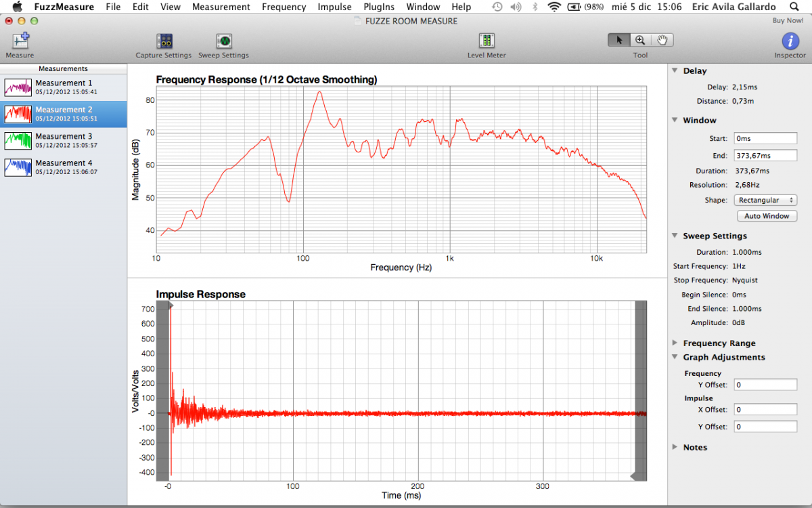The width and height of the screenshot is (812, 508).
Task: Open the Window menu
Action: pos(423,7)
